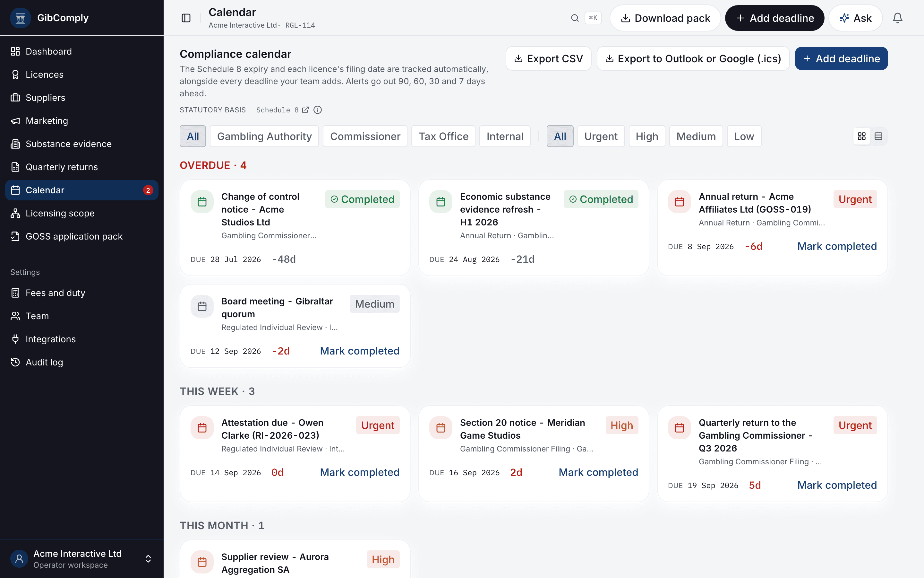Viewport: 924px width, 578px height.
Task: Open GOSS application pack
Action: pyautogui.click(x=82, y=236)
